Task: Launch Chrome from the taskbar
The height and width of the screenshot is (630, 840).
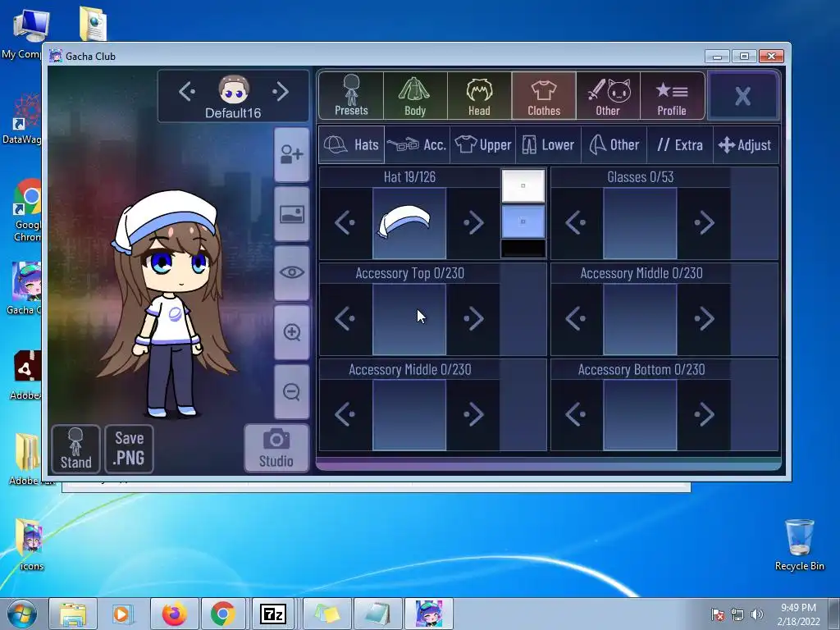Action: coord(223,614)
